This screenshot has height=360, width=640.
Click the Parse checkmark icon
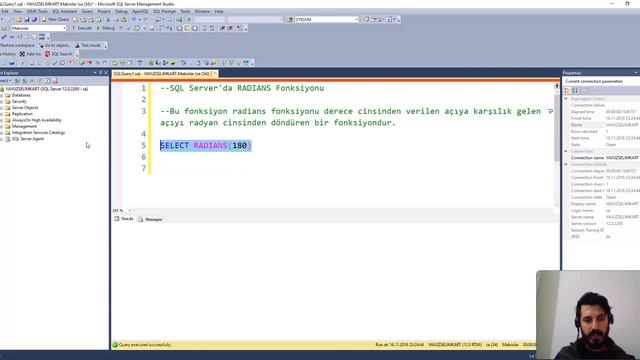[x=129, y=28]
